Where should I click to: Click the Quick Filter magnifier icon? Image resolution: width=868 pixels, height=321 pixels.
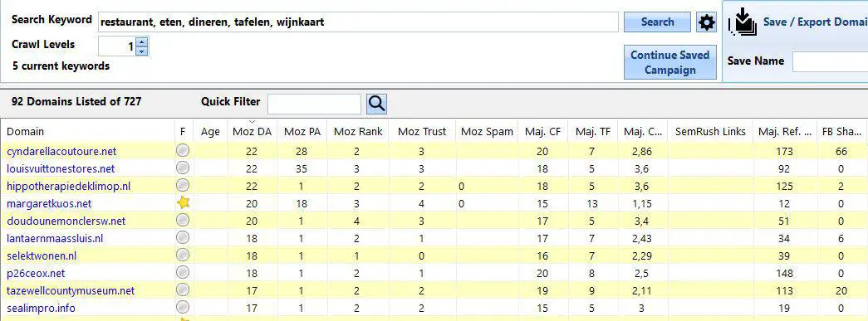pos(376,104)
